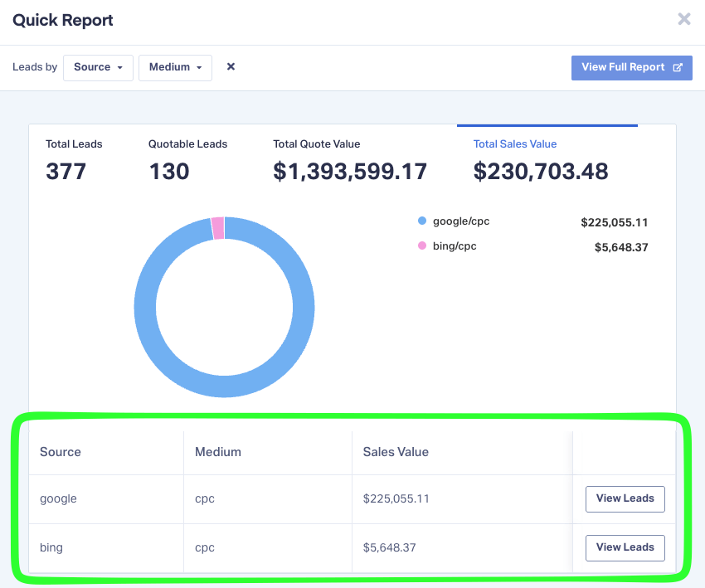
Task: Click View Leads for the bing row
Action: [625, 547]
